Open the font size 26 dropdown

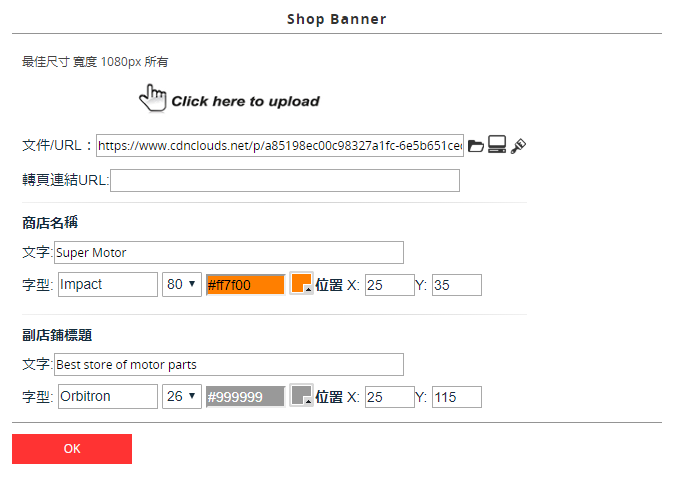(182, 396)
